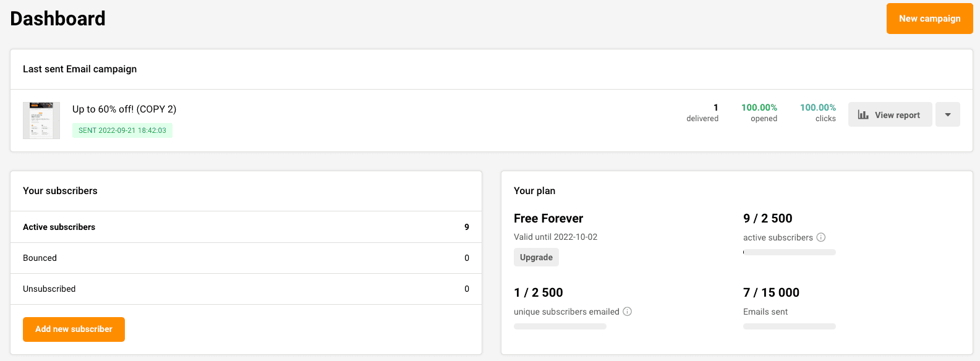The image size is (980, 361).
Task: Click the Emails sent progress bar
Action: 789,326
